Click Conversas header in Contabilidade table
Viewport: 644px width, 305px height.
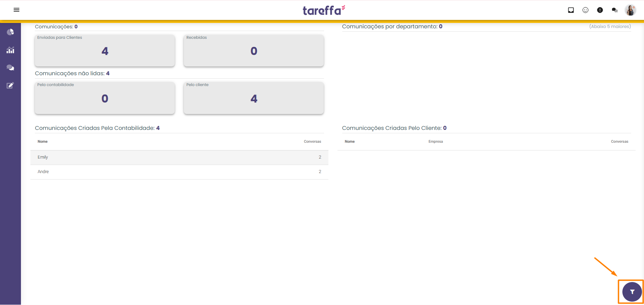(x=312, y=142)
